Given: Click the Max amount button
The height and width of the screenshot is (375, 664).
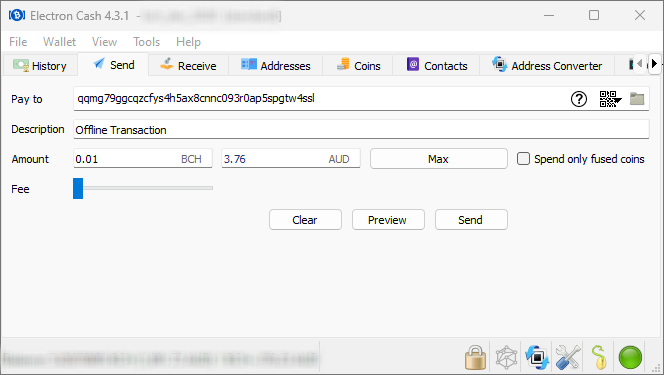Looking at the screenshot, I should [x=439, y=159].
